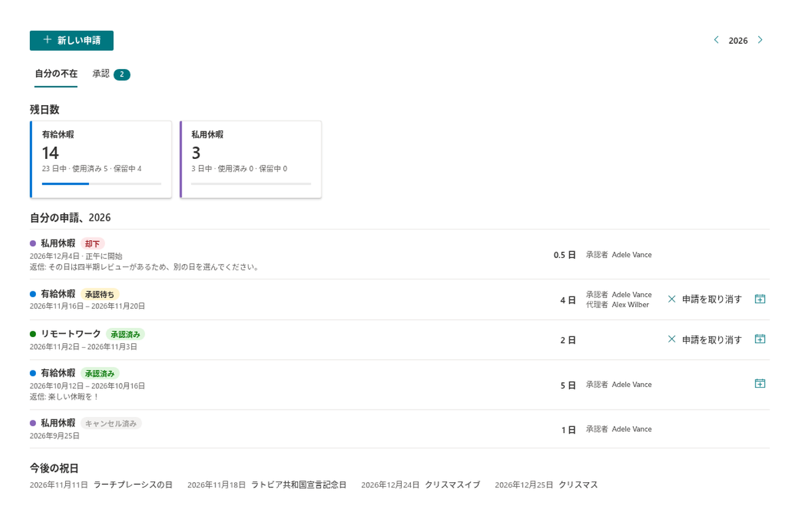Open the rejected 私用休暇 12月4日 request

pos(400,255)
